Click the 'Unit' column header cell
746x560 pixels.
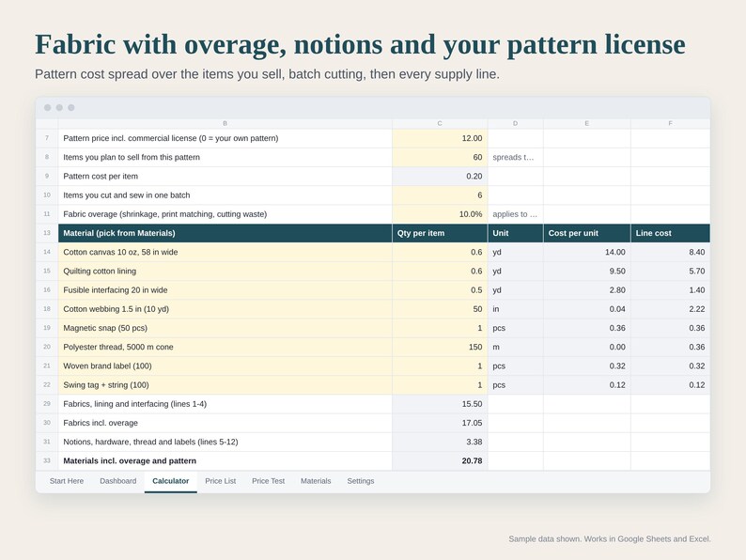[x=515, y=233]
